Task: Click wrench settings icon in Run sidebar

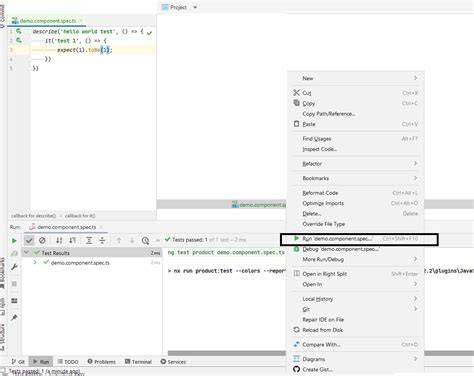Action: click(x=14, y=267)
